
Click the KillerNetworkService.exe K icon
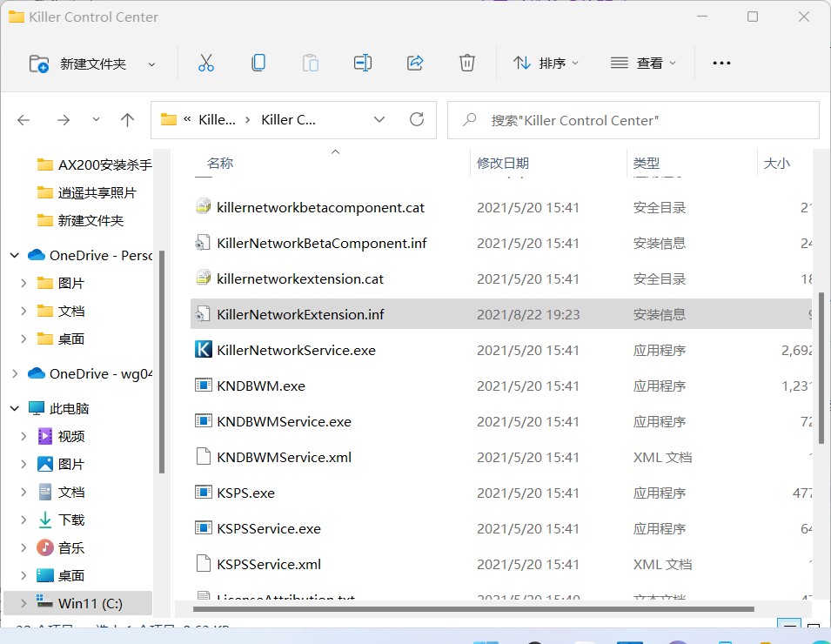pyautogui.click(x=204, y=349)
